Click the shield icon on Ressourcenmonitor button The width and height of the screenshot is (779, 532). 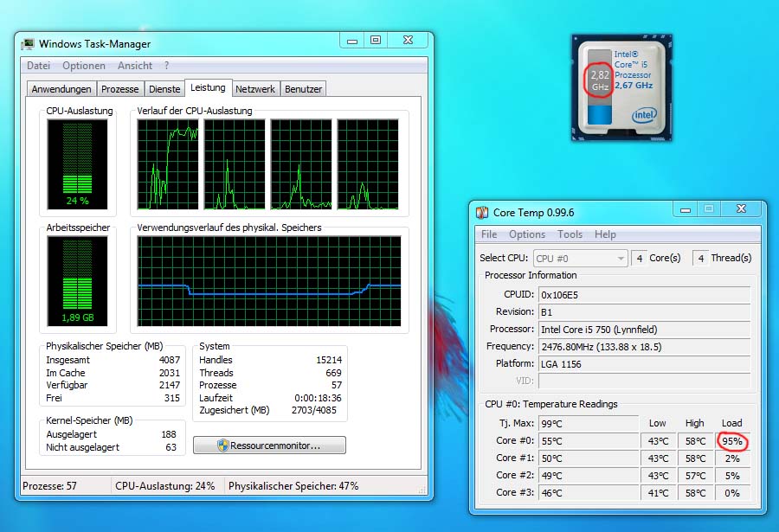(x=223, y=445)
